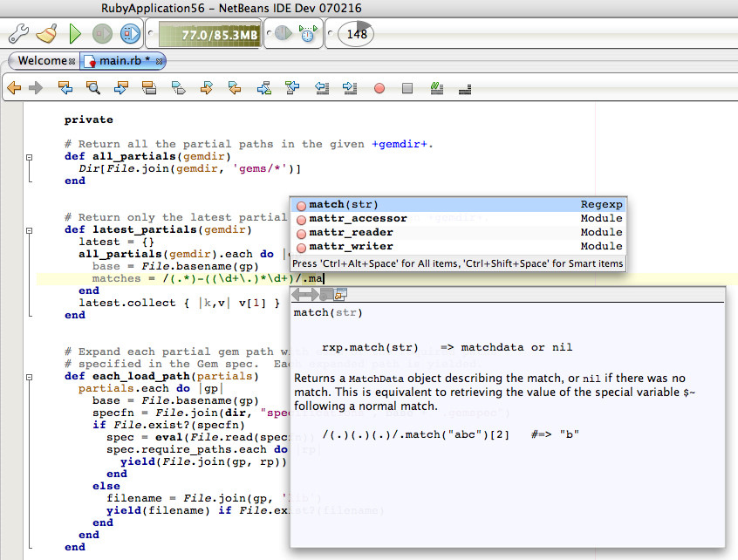Toggle Highlight Search icon
This screenshot has height=560, width=738.
[149, 87]
